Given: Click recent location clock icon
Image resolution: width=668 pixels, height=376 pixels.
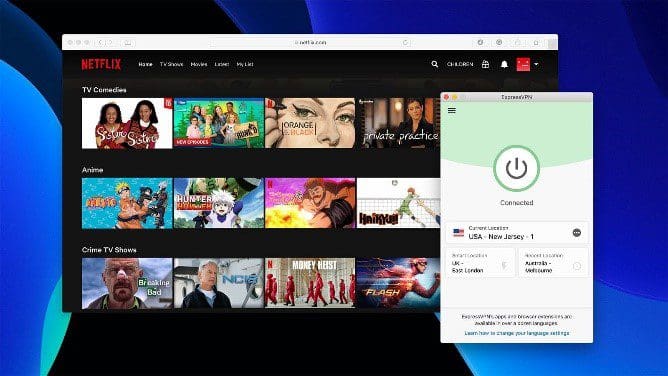Looking at the screenshot, I should 577,266.
